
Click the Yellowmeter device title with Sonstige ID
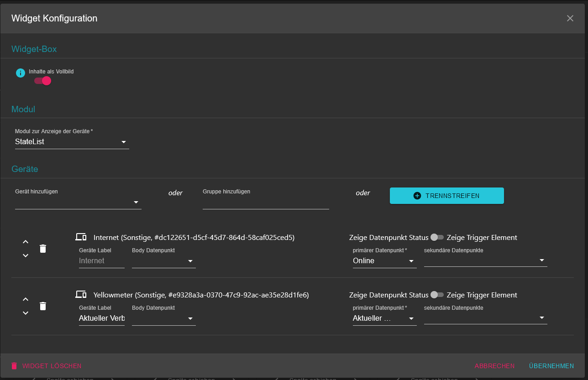click(201, 295)
